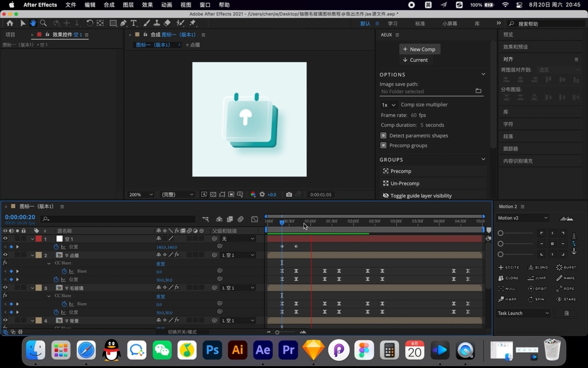The height and width of the screenshot is (368, 588).
Task: Open the 200% magnification dropdown
Action: pos(141,194)
